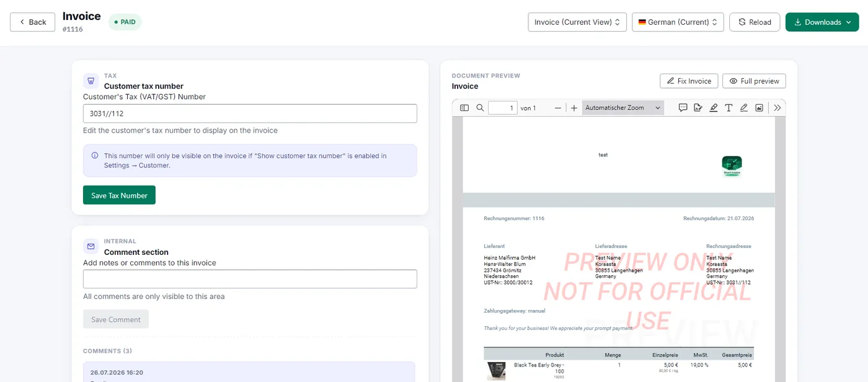Click the COMMENTS (3) heading

[108, 351]
